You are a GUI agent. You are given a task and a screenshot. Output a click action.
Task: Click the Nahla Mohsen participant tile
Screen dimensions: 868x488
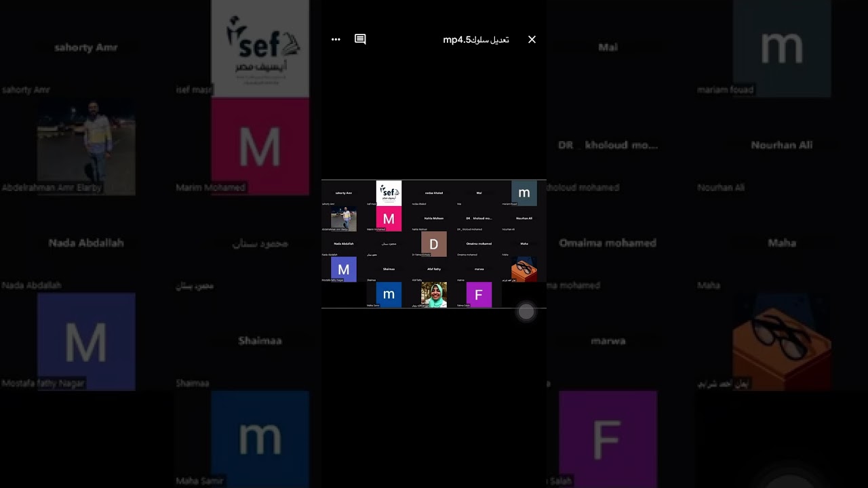[x=434, y=219]
